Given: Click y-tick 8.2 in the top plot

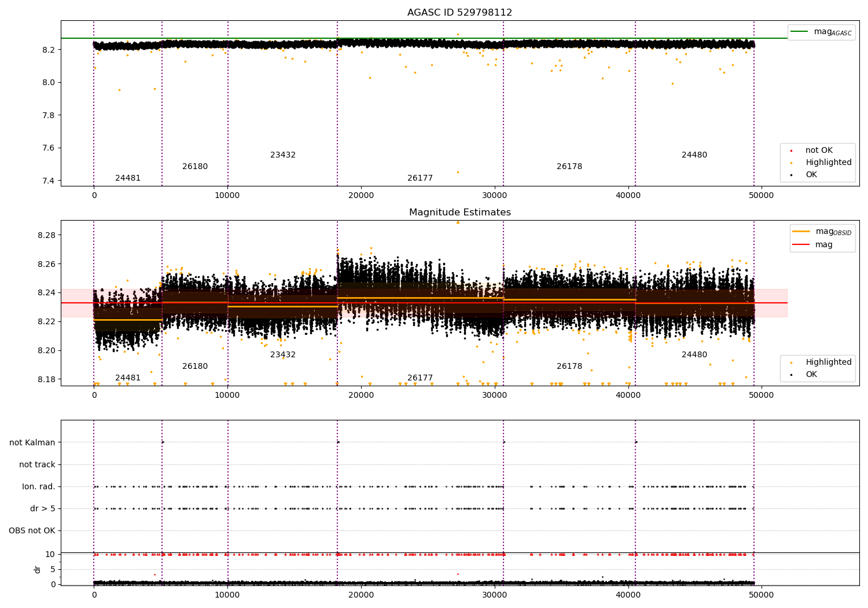Looking at the screenshot, I should [x=49, y=50].
